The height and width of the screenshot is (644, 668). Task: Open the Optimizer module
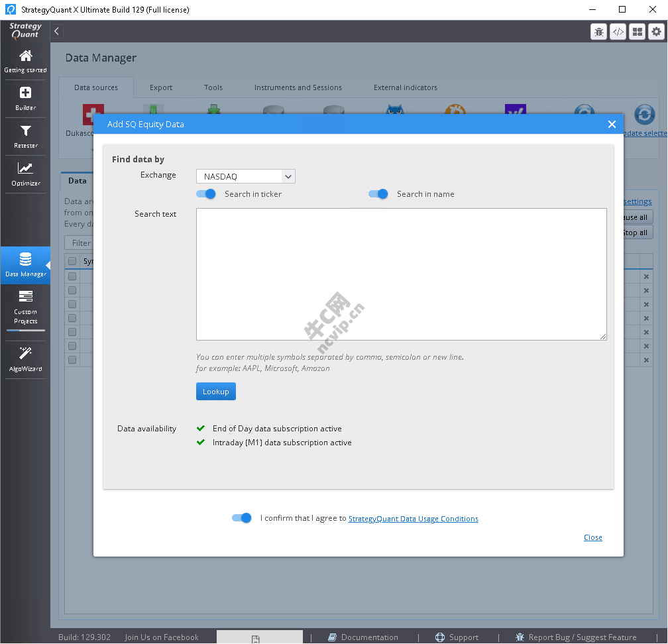pos(25,174)
